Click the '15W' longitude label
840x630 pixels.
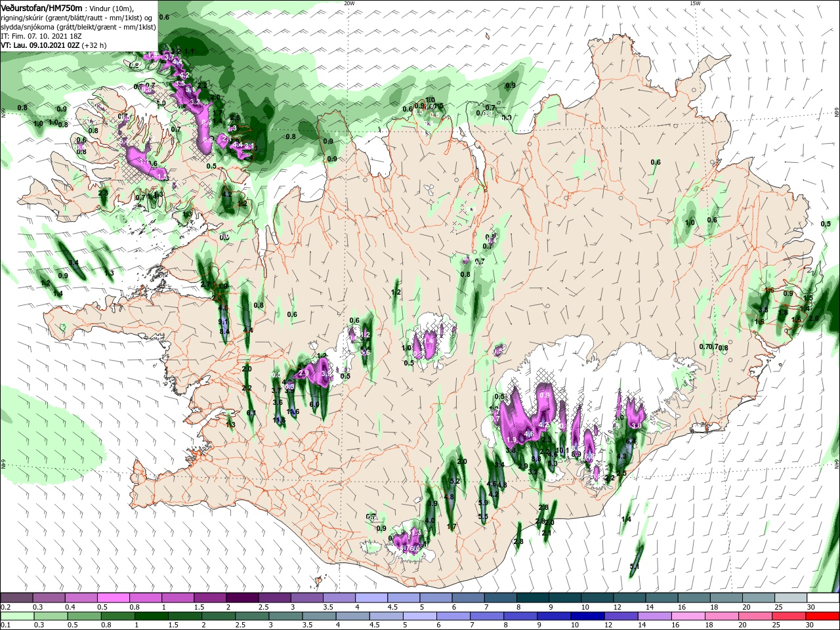click(696, 3)
